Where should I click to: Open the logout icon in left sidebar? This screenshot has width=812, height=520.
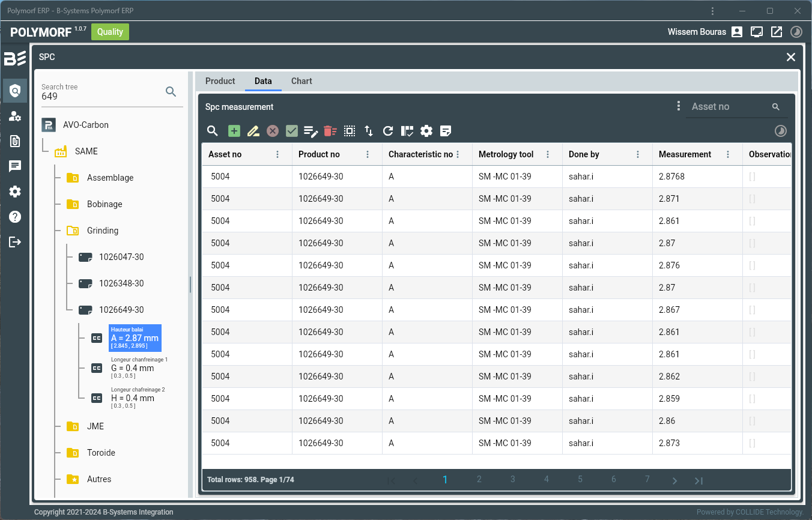point(15,242)
